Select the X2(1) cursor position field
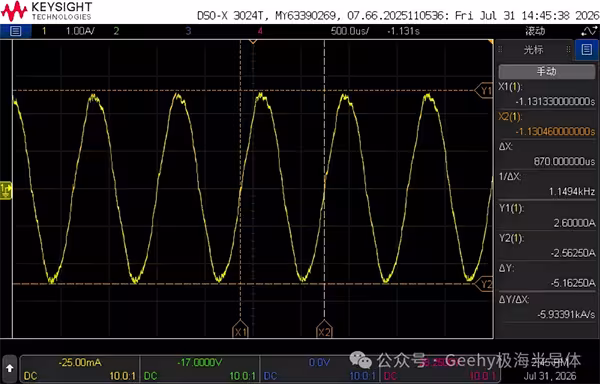This screenshot has height=384, width=600. [547, 124]
